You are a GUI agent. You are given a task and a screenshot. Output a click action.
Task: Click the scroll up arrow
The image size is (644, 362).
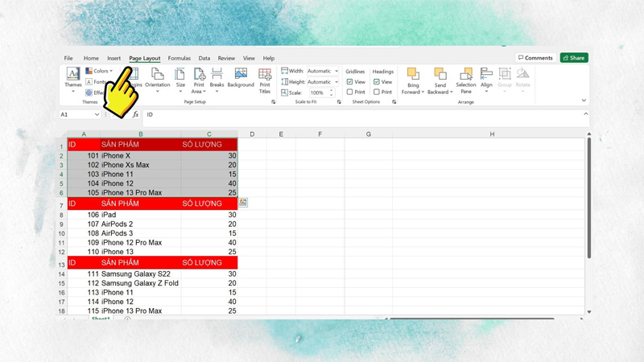pos(589,134)
